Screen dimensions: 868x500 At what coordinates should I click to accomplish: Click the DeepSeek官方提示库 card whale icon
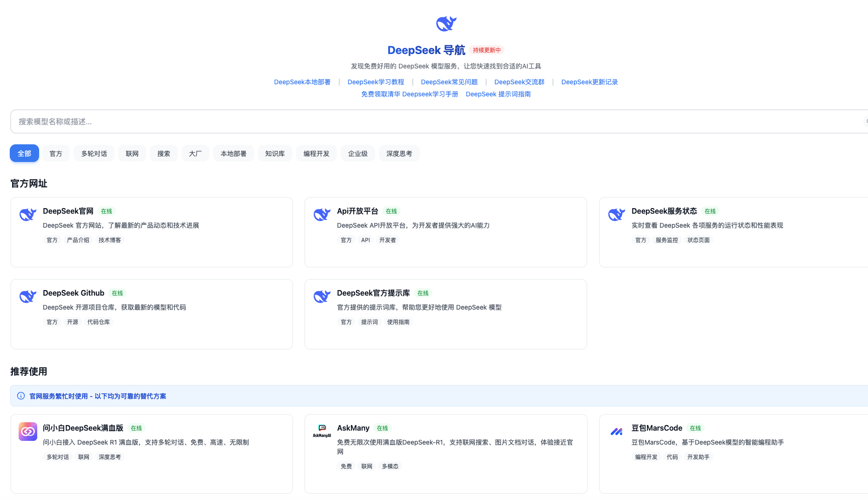pyautogui.click(x=322, y=296)
